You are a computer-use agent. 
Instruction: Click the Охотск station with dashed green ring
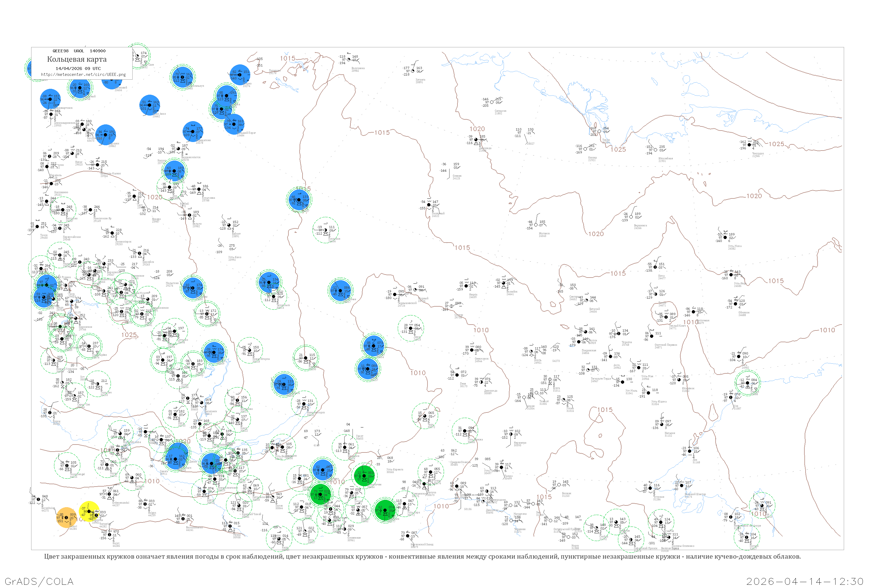click(747, 383)
